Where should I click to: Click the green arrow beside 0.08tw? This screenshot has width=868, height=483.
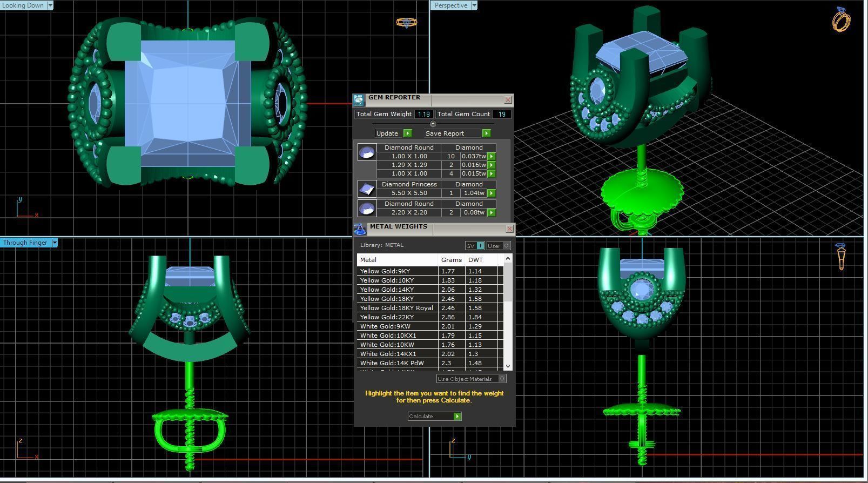pos(492,212)
